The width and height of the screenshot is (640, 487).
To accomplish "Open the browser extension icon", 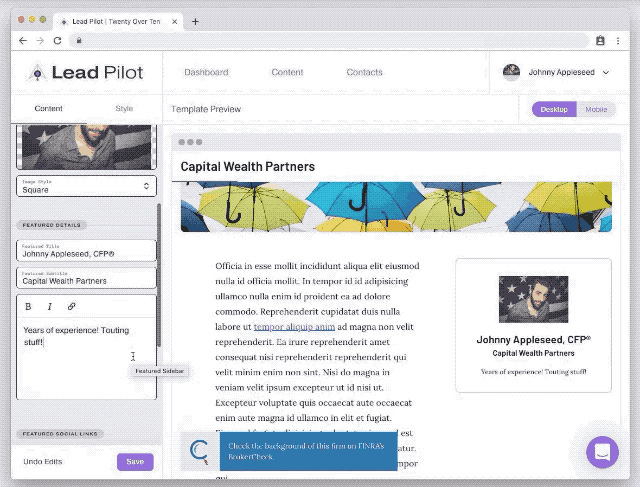I will [x=600, y=40].
